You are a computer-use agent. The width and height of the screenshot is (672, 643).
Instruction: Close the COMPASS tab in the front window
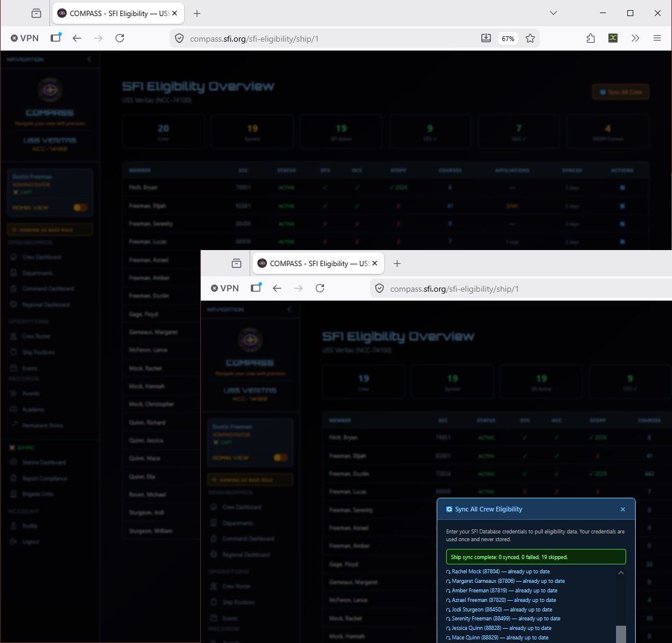[x=375, y=264]
